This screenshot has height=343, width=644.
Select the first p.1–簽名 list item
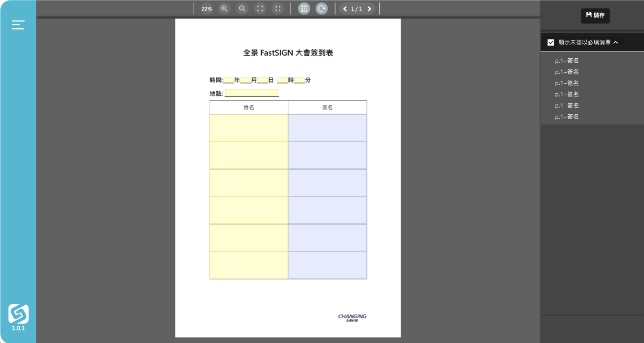567,61
